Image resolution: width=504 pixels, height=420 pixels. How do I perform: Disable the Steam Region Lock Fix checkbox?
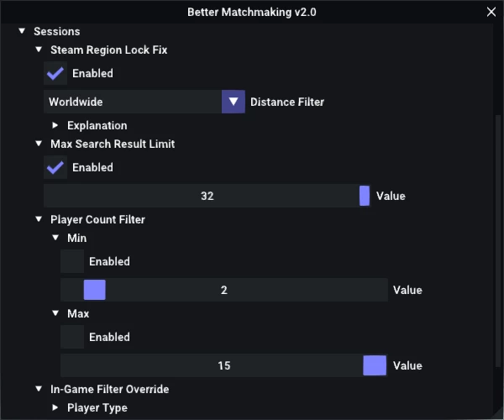click(55, 73)
